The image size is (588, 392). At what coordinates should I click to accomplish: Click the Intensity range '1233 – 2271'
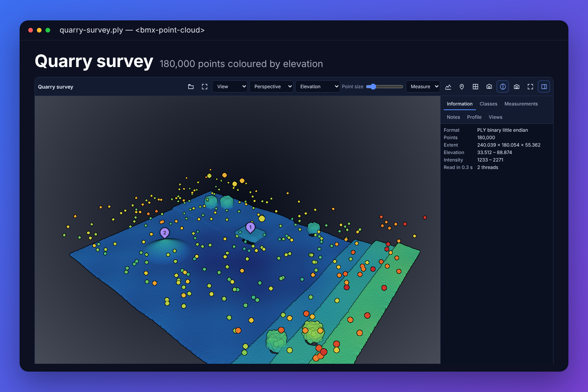[x=490, y=160]
